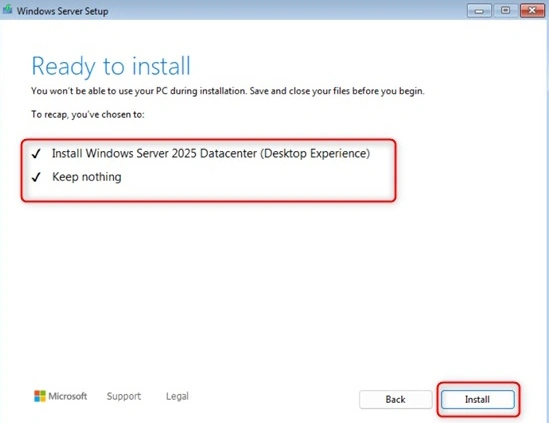Click the Install button
549x423 pixels.
pyautogui.click(x=478, y=400)
